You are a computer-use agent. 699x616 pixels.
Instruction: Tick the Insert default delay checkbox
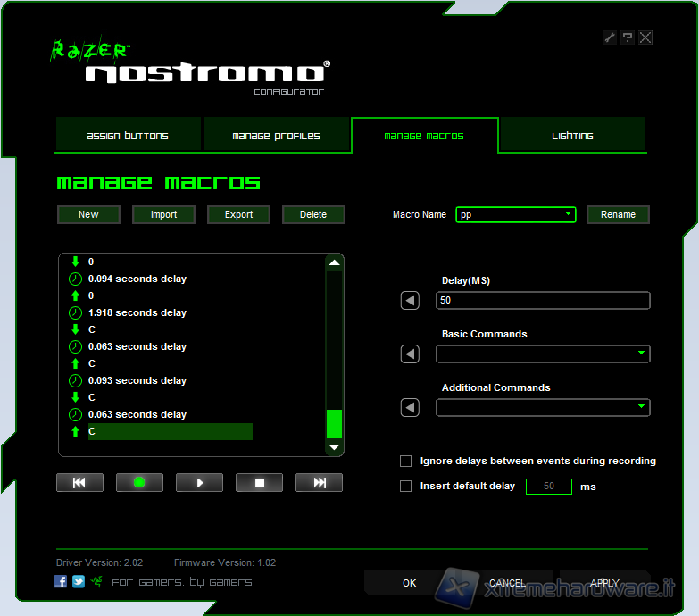pyautogui.click(x=406, y=487)
